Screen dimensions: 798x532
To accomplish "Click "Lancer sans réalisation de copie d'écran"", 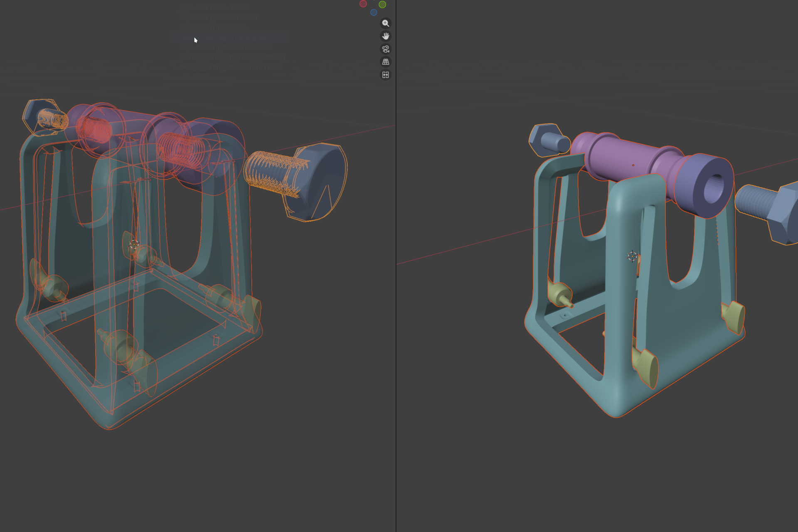I will pos(232,57).
